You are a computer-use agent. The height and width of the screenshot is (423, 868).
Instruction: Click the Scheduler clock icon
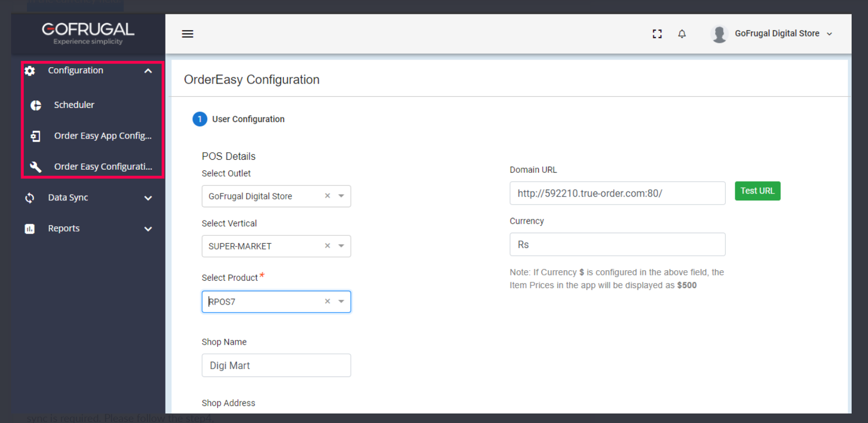click(x=36, y=105)
